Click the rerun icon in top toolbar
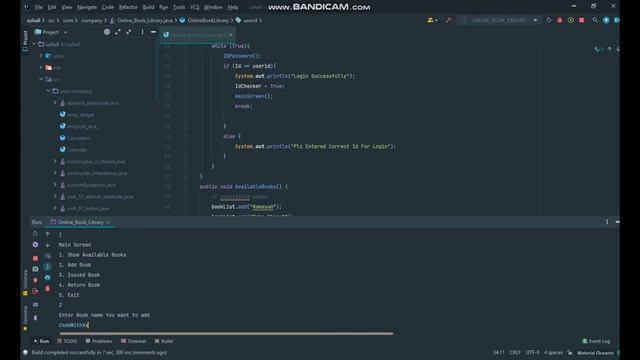Viewport: 640px width, 360px height. tap(549, 20)
